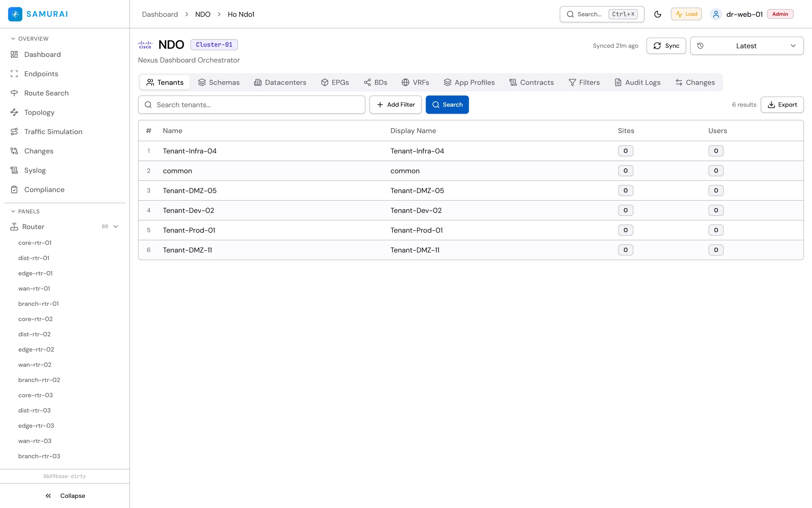Viewport: 812px width, 508px height.
Task: Select the VRFs tab
Action: click(415, 82)
